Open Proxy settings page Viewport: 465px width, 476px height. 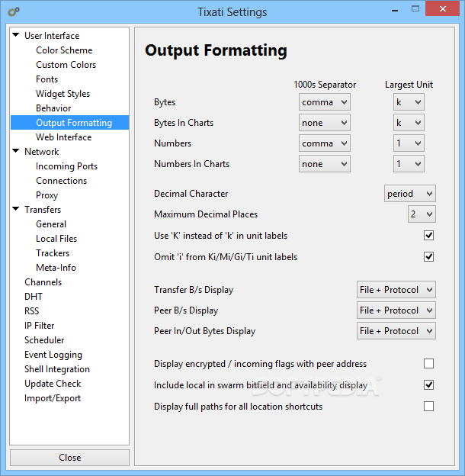click(x=46, y=195)
